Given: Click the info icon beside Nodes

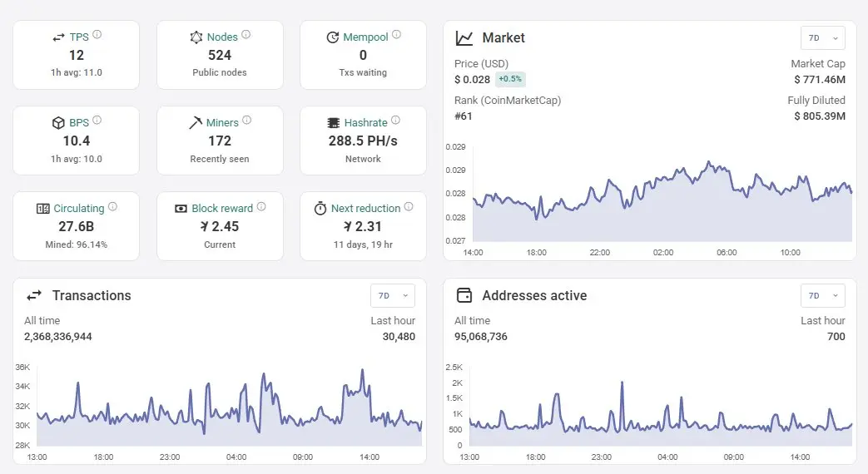Looking at the screenshot, I should coord(246,34).
